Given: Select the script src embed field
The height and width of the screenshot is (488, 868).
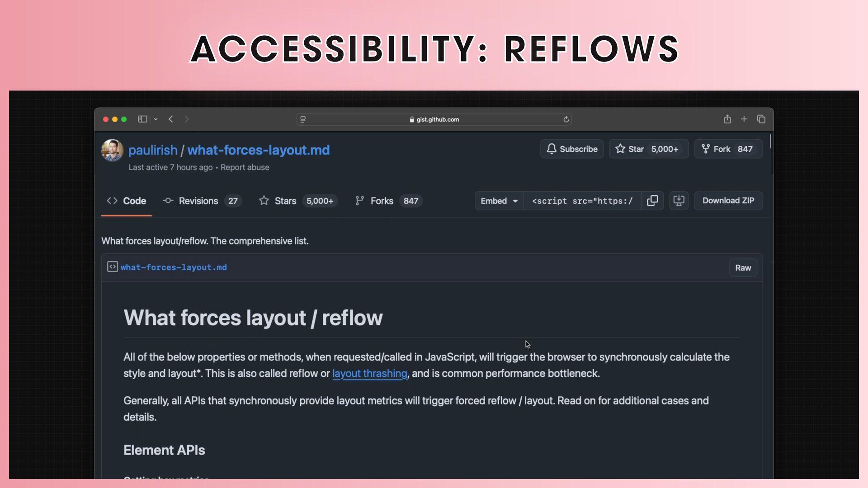Looking at the screenshot, I should click(x=582, y=201).
